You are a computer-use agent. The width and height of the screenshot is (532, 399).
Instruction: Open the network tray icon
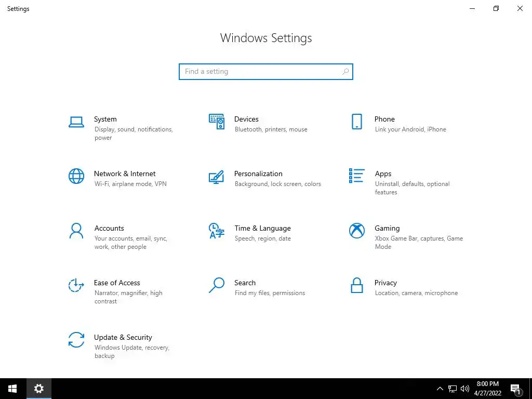(453, 389)
